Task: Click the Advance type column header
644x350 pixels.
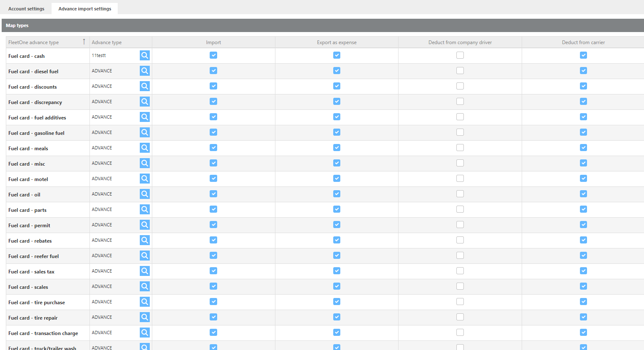Action: (107, 42)
